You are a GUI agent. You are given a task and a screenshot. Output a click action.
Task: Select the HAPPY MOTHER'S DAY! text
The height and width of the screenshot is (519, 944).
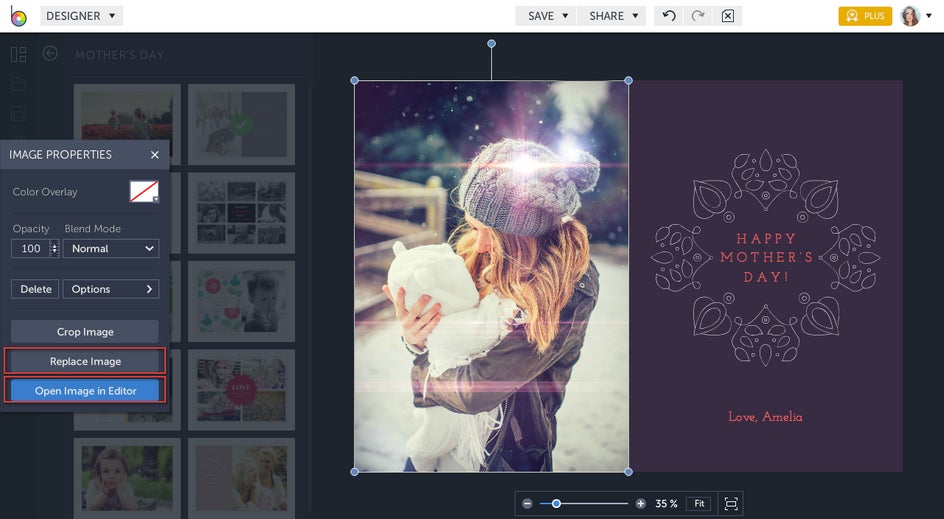[766, 258]
